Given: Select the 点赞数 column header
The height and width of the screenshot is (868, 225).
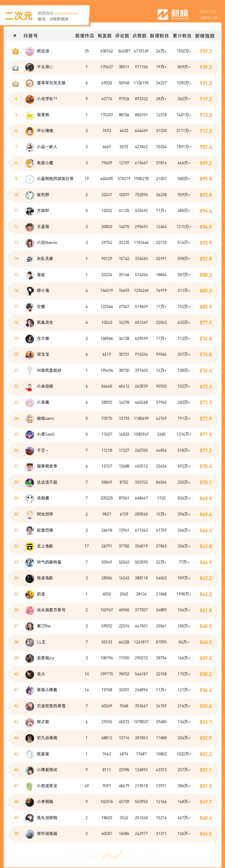Looking at the screenshot, I should (x=139, y=36).
